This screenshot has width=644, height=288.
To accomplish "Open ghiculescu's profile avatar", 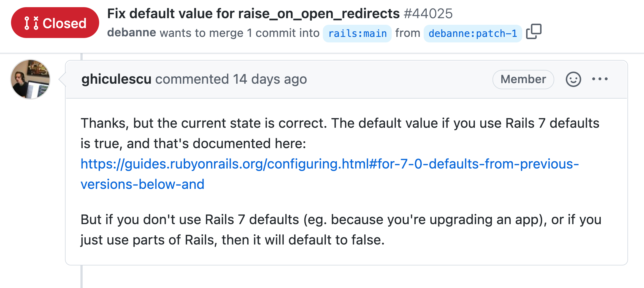I will point(30,79).
